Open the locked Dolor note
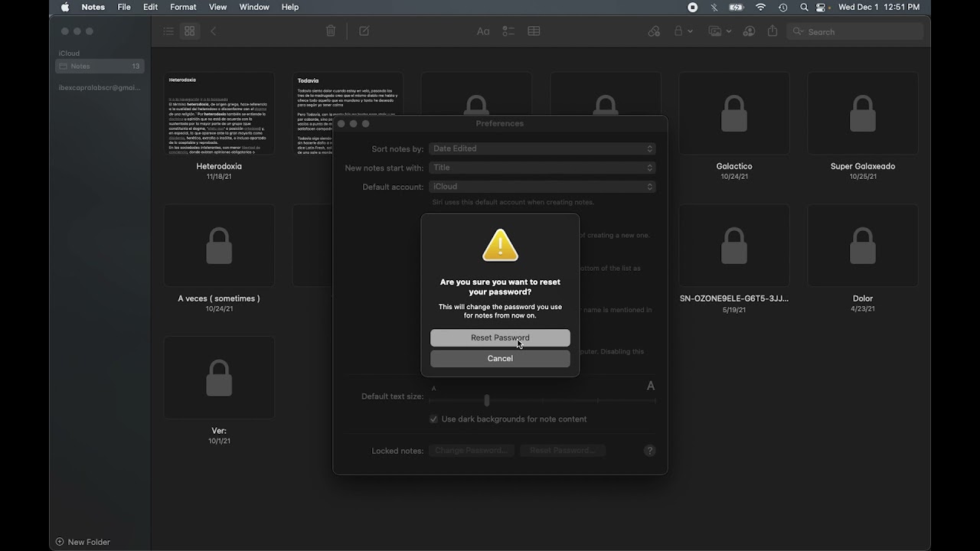Screen dimensions: 980x551 pos(863,246)
